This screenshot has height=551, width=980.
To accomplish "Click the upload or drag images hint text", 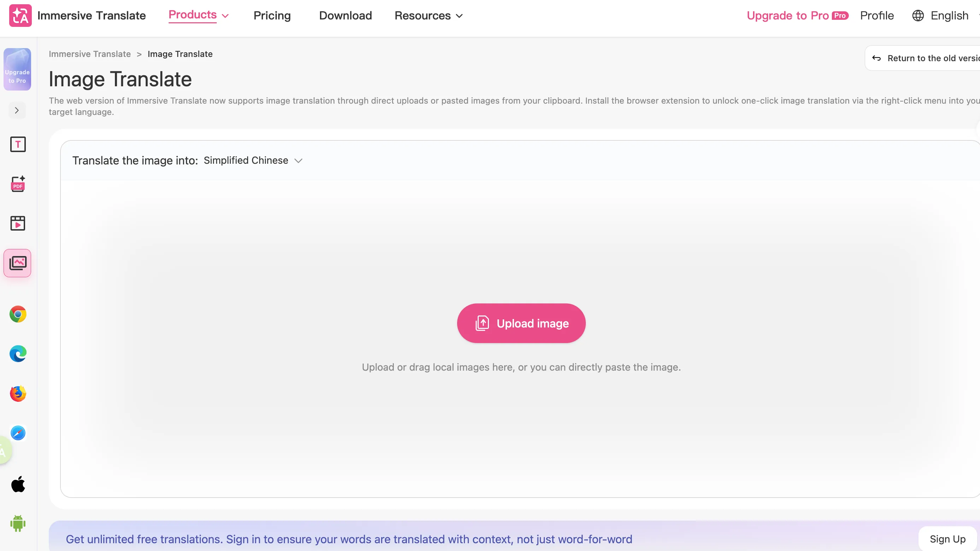I will pyautogui.click(x=521, y=367).
